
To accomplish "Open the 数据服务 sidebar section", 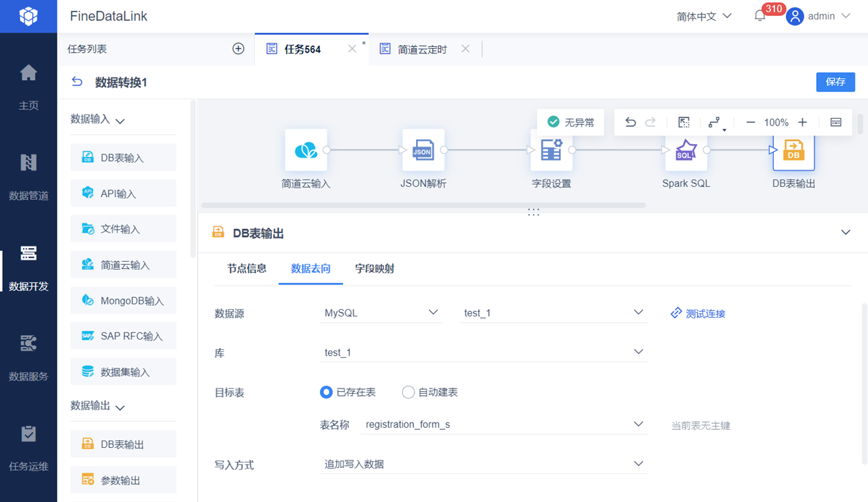I will pos(28,357).
